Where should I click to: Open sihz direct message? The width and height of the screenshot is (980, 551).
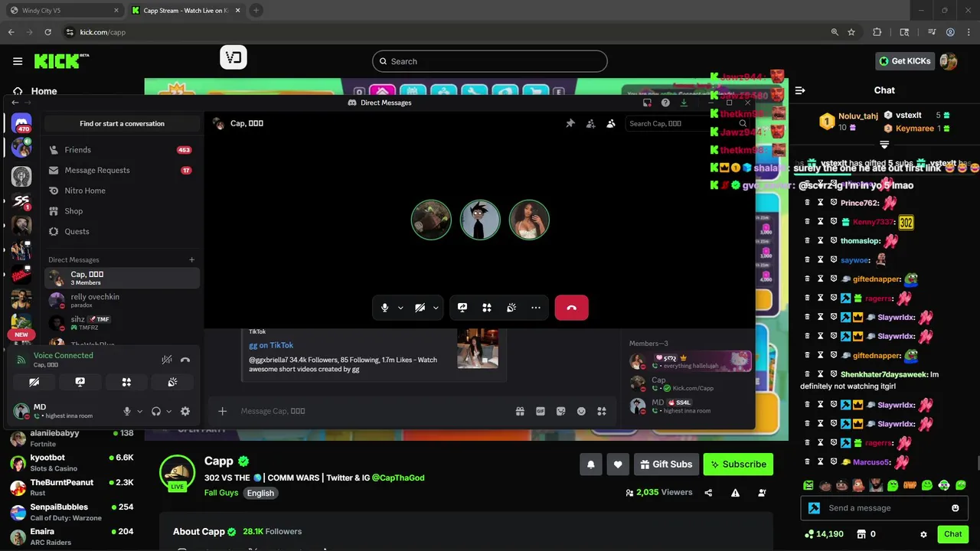[x=122, y=323]
